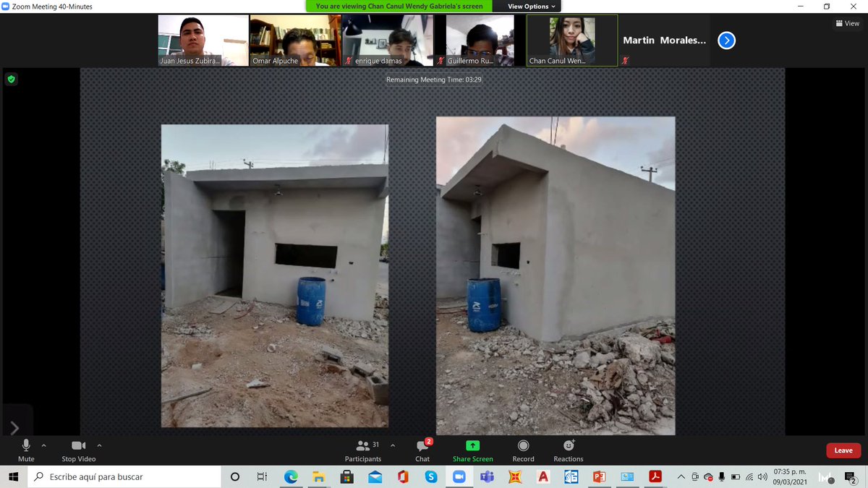Click the muted mic icon beside Martin Morales
Viewport: 868px width, 488px height.
tap(624, 61)
